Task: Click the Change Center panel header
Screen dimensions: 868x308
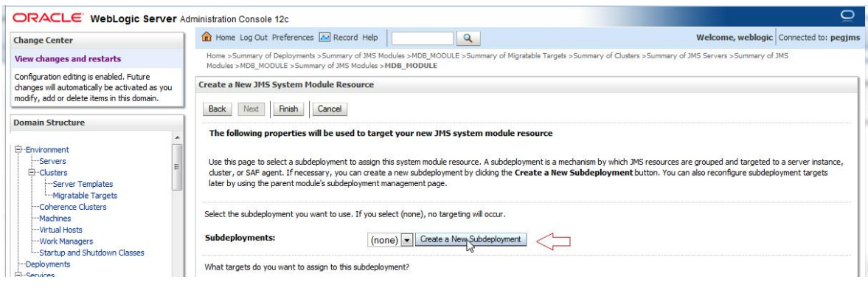Action: (97, 41)
